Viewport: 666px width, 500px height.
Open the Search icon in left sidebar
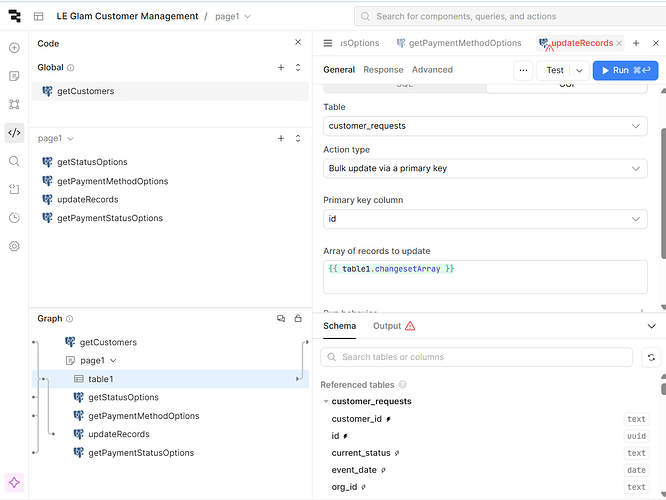[x=14, y=161]
